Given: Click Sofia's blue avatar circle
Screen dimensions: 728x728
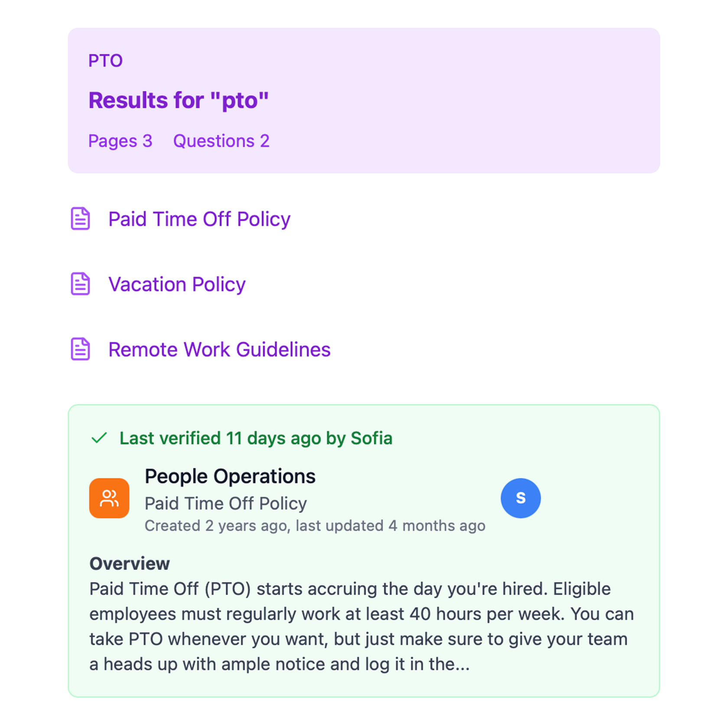Looking at the screenshot, I should coord(520,498).
